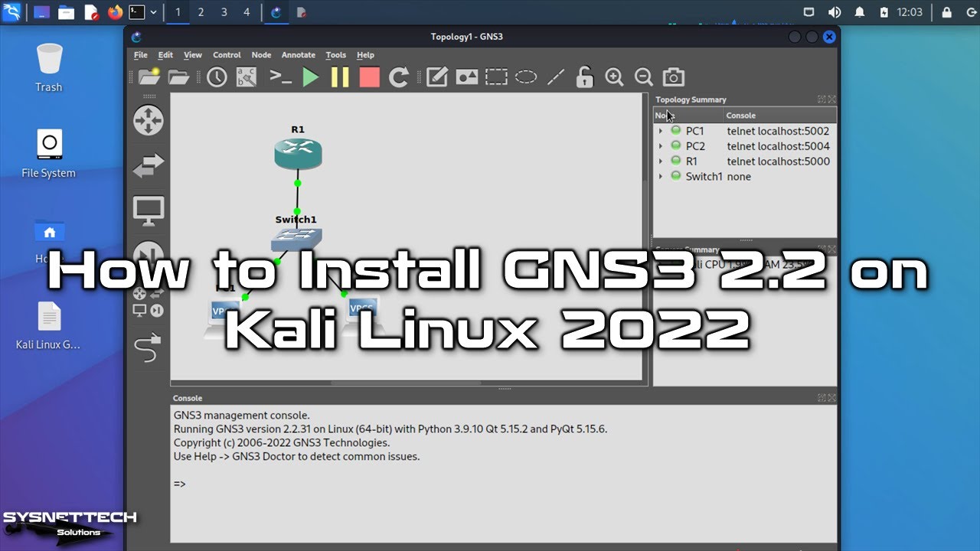Click the console command prompt input
The width and height of the screenshot is (980, 551).
(503, 484)
